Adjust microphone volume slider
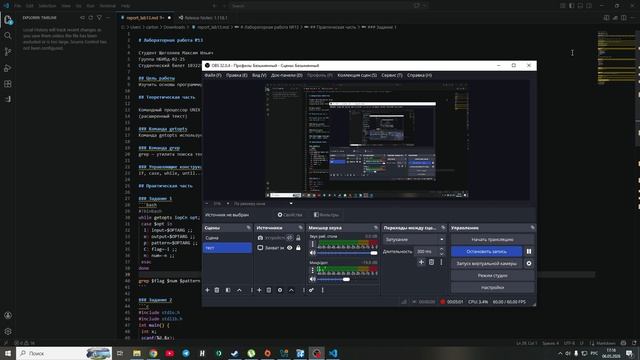Screen dimensions: 640x360 pos(347,279)
